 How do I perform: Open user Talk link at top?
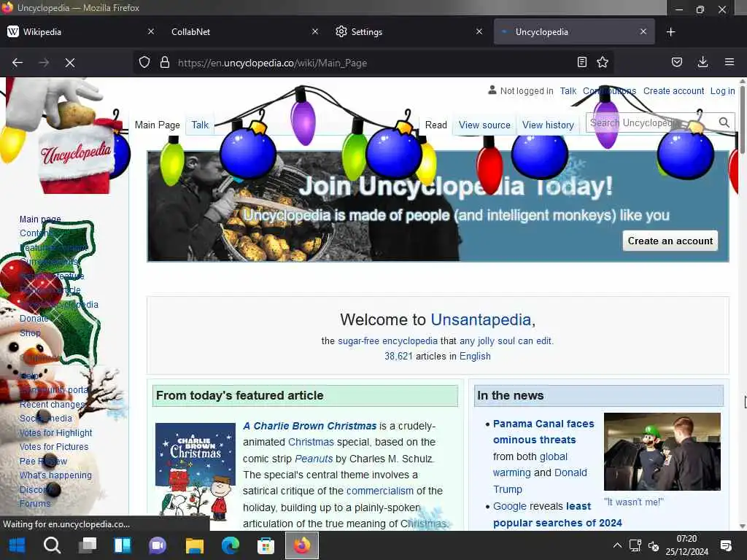coord(568,91)
